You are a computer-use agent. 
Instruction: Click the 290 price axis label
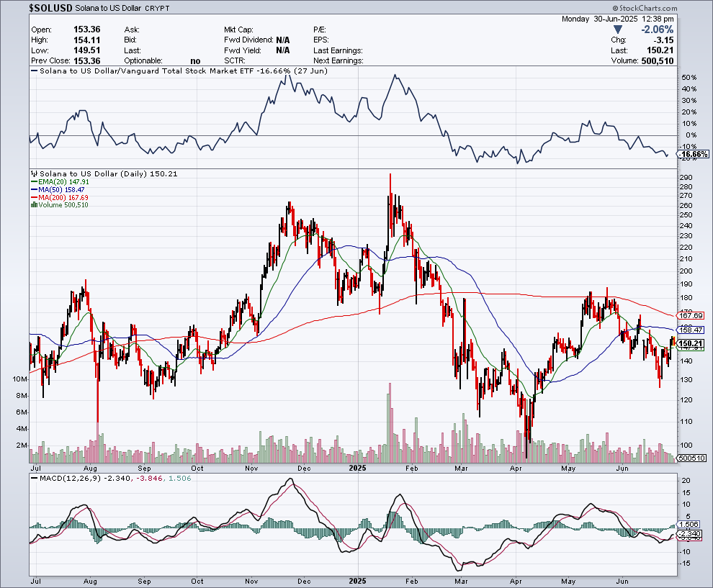686,178
